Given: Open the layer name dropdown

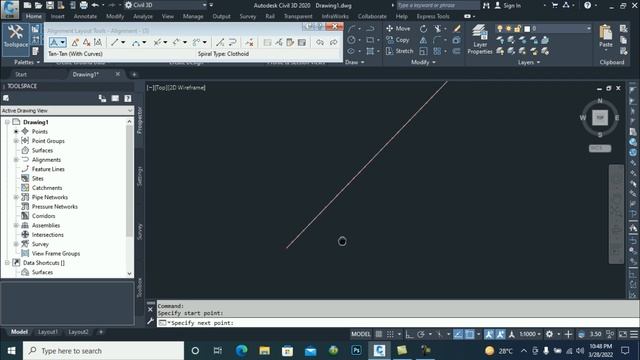Looking at the screenshot, I should (589, 29).
